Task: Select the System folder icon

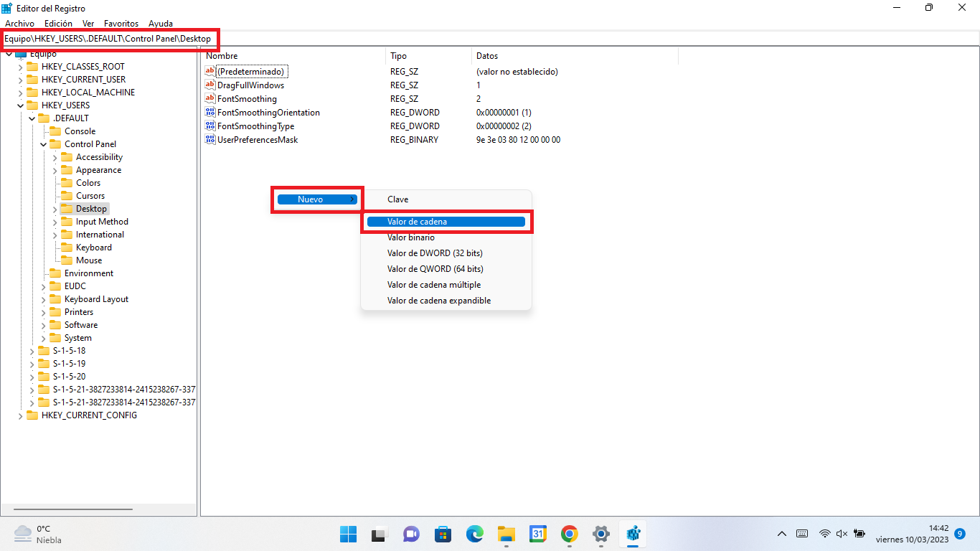Action: click(x=55, y=338)
